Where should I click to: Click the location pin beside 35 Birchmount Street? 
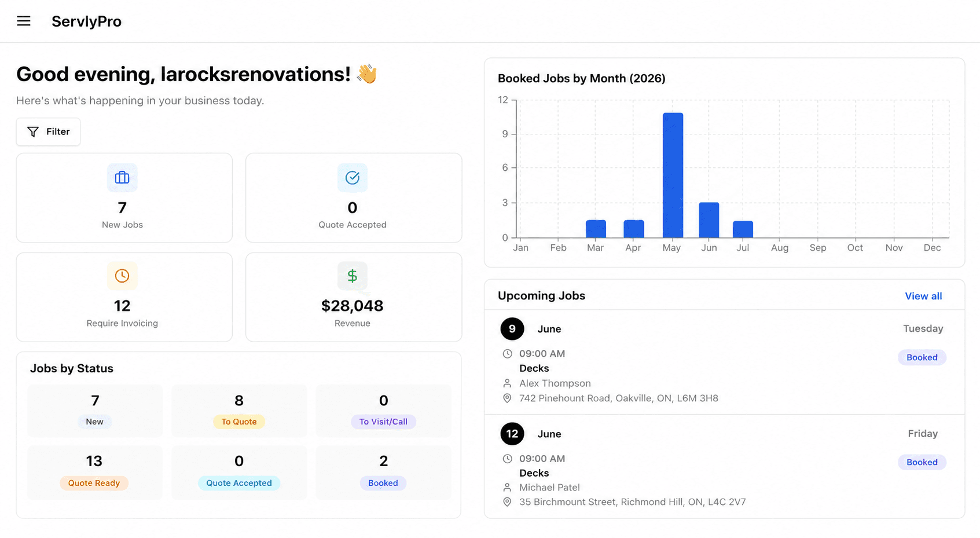[507, 502]
